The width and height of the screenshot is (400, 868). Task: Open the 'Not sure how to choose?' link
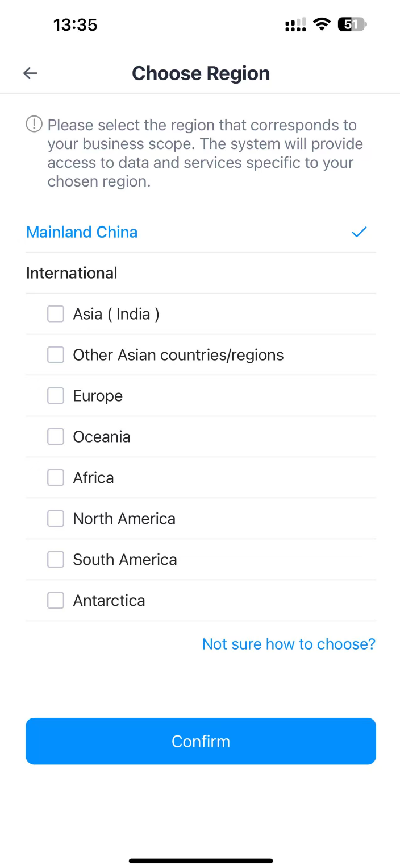coord(289,644)
